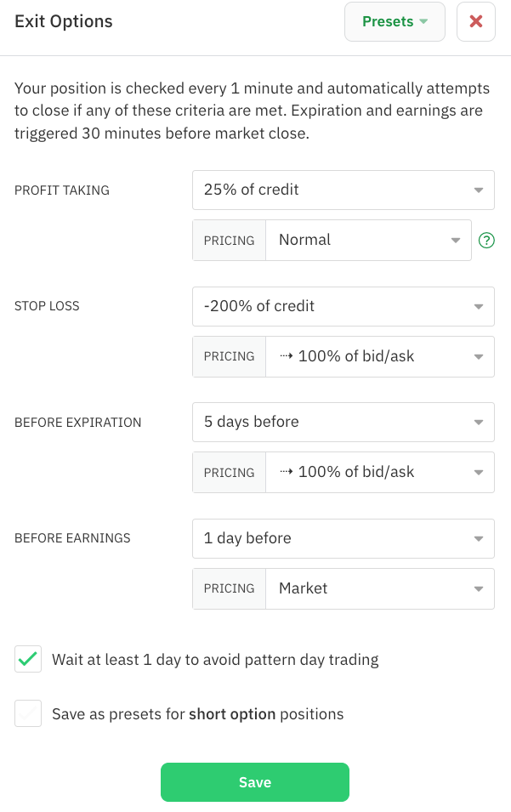Screen dimensions: 511x812
Task: Click the arrow on 5 days before field
Action: [x=479, y=423]
